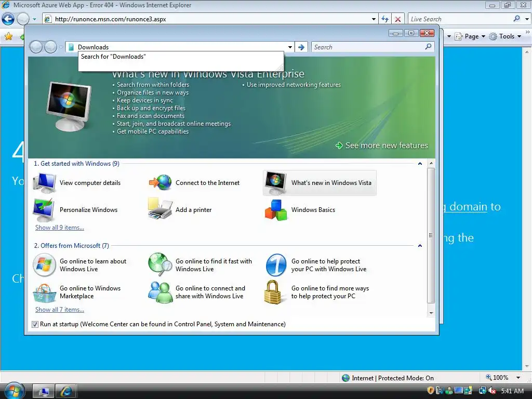Open Downloads address bar dropdown arrow
The width and height of the screenshot is (532, 399).
290,47
